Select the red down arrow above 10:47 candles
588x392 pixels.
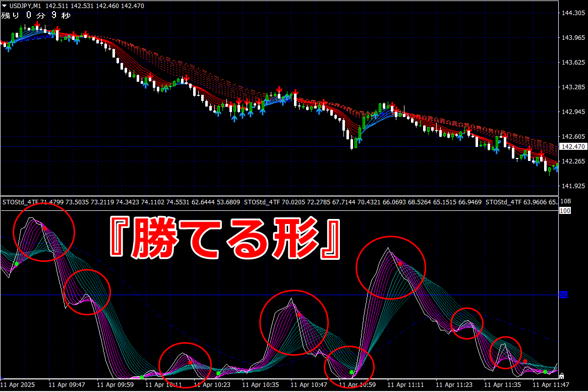click(296, 92)
